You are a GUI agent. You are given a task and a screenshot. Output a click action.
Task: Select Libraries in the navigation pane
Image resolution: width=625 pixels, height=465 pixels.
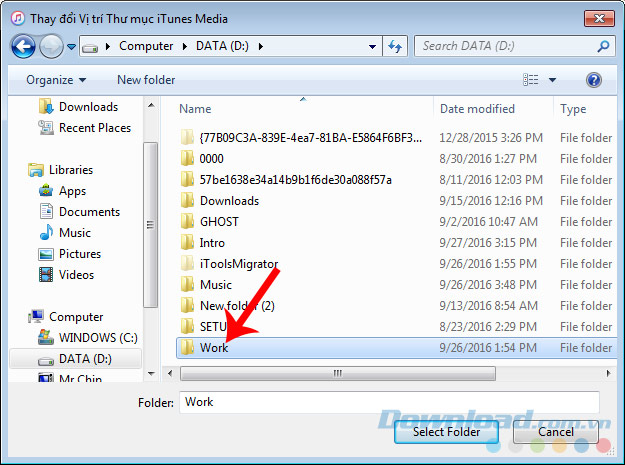pos(61,170)
